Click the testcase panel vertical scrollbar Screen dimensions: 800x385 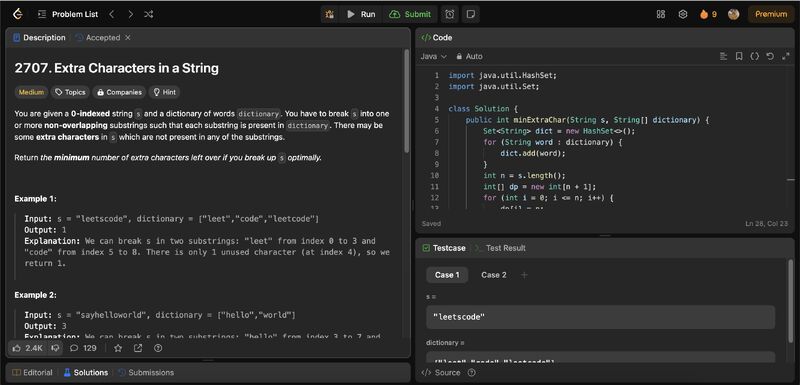coord(791,301)
